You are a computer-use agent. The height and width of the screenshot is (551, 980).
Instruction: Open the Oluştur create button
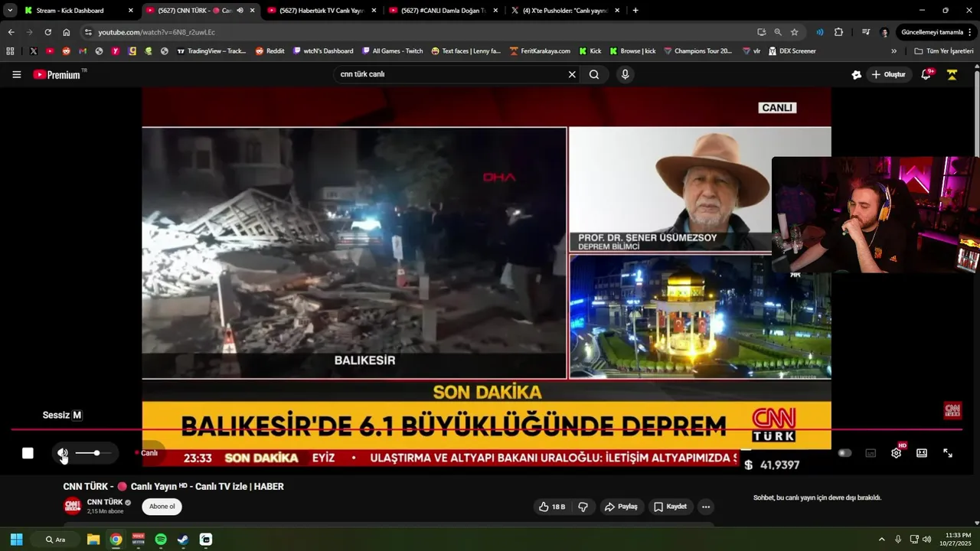[x=888, y=74]
